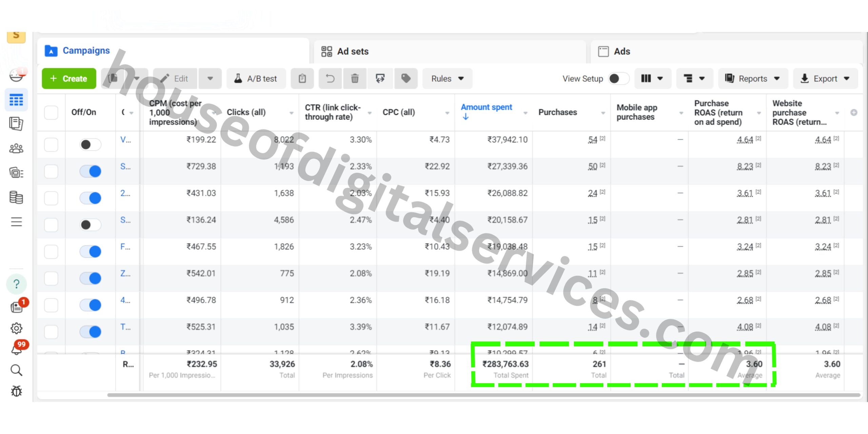Open the campaigns table view in sidebar
The width and height of the screenshot is (868, 434).
[x=16, y=100]
